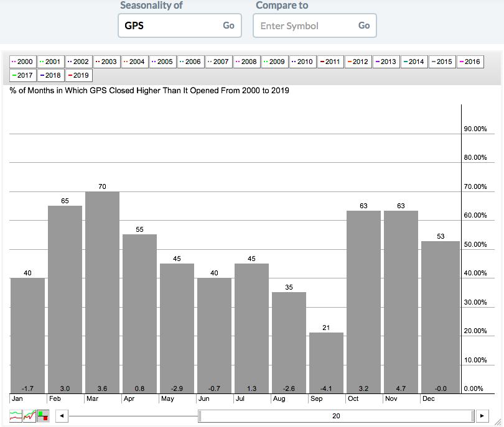Image resolution: width=504 pixels, height=427 pixels.
Task: Click the April bar labeled 55
Action: click(139, 314)
